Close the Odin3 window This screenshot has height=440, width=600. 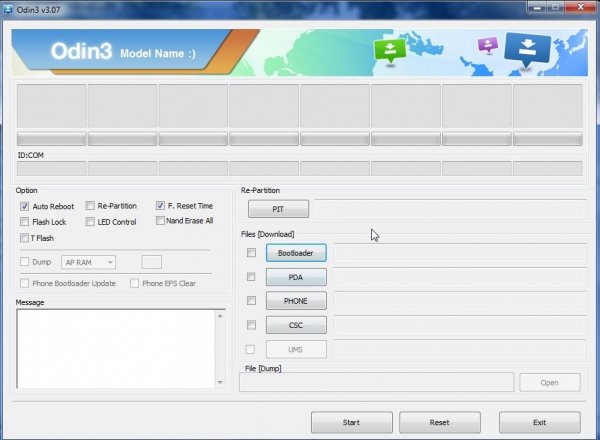[580, 7]
